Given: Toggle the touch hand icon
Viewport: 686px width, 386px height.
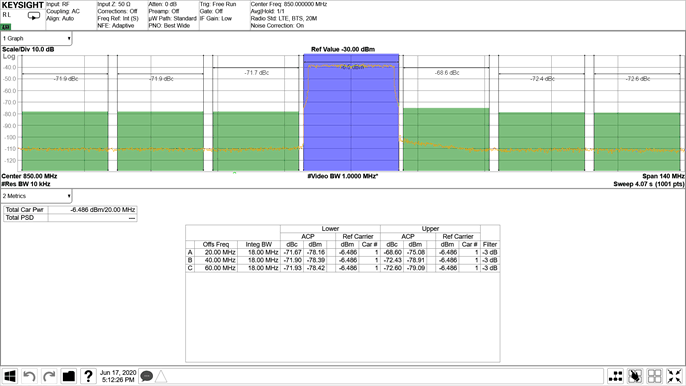Looking at the screenshot, I should [635, 376].
